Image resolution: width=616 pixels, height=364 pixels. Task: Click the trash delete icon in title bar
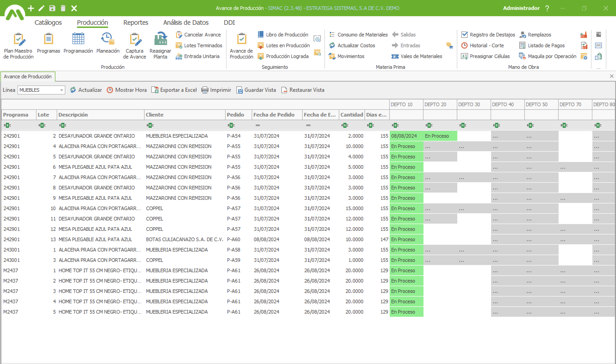click(x=63, y=8)
